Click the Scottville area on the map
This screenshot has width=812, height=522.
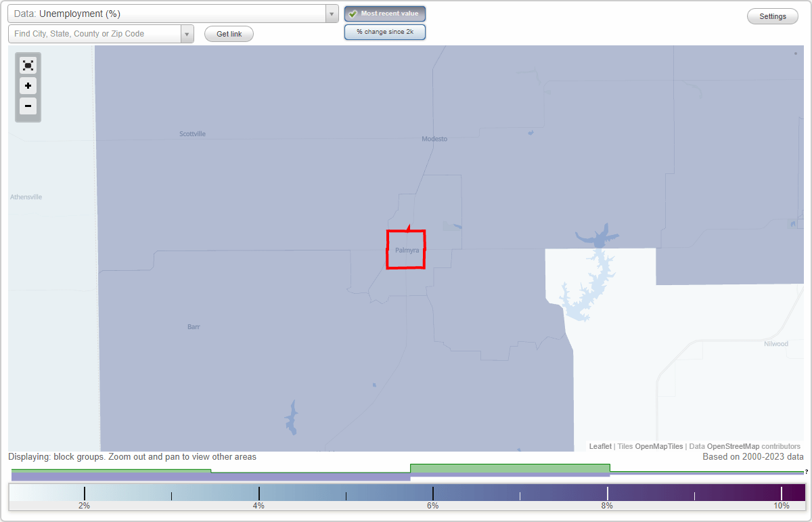(191, 133)
